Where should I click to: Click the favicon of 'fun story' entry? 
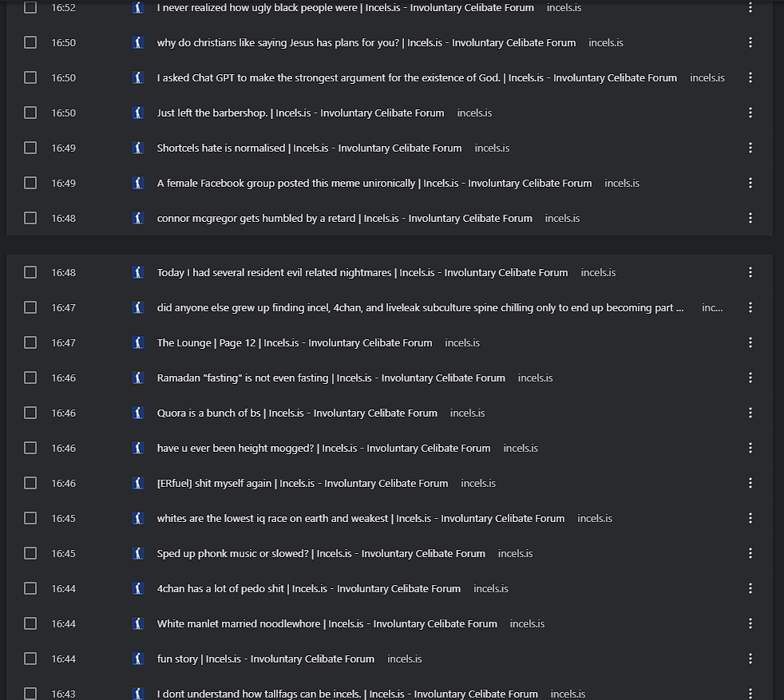pos(138,658)
